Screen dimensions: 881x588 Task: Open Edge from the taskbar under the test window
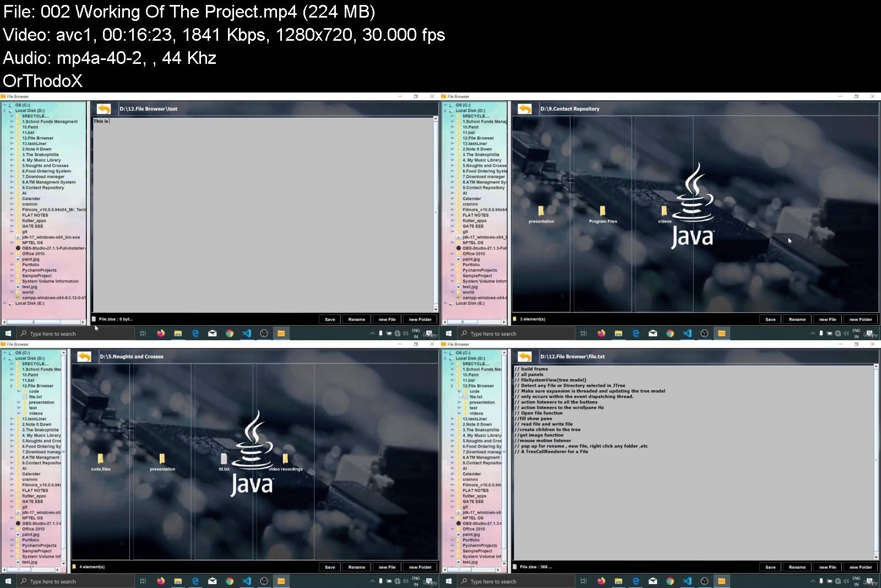pyautogui.click(x=195, y=333)
